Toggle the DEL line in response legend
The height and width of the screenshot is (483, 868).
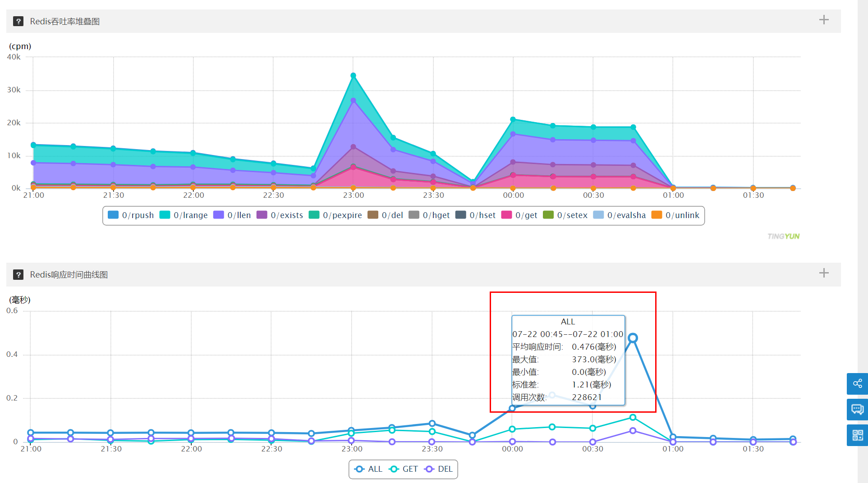tap(439, 469)
